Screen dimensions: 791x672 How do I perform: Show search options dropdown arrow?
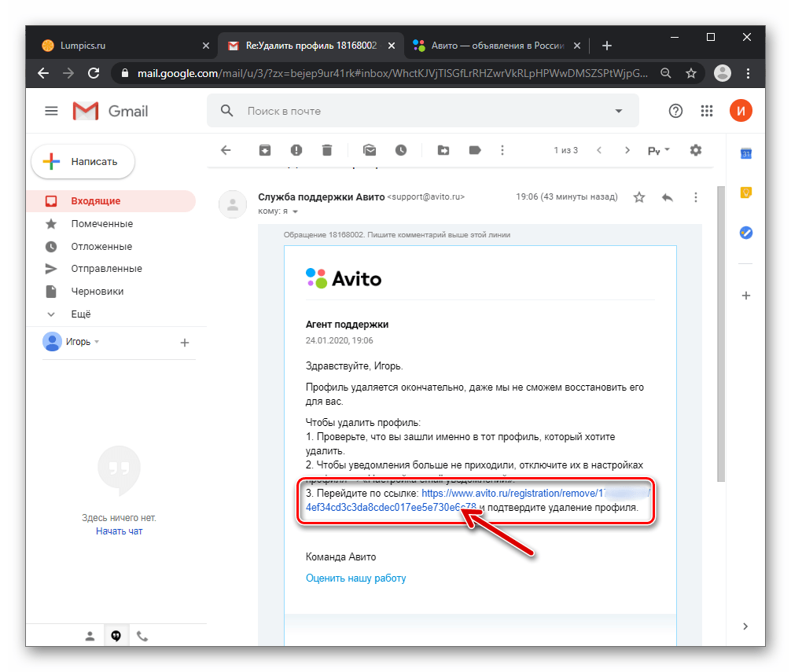[619, 111]
